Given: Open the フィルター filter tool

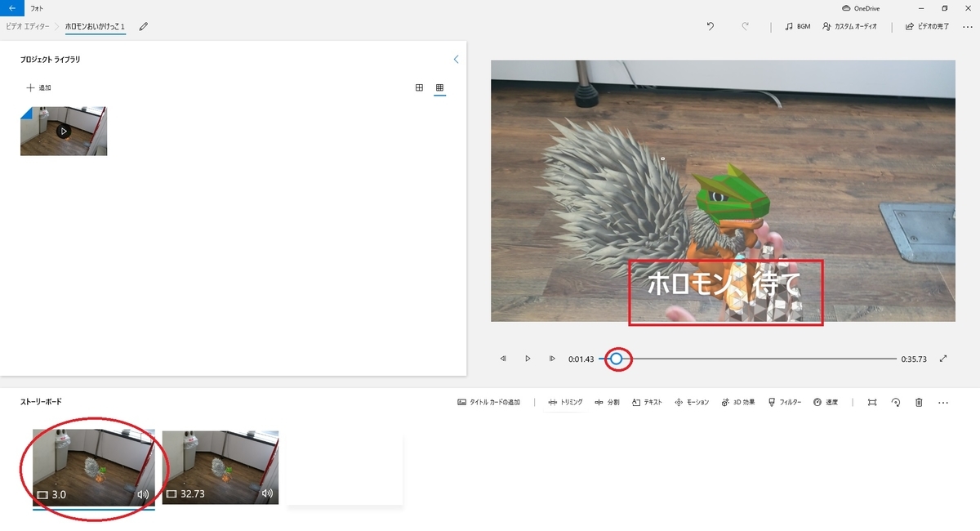Looking at the screenshot, I should pyautogui.click(x=785, y=402).
